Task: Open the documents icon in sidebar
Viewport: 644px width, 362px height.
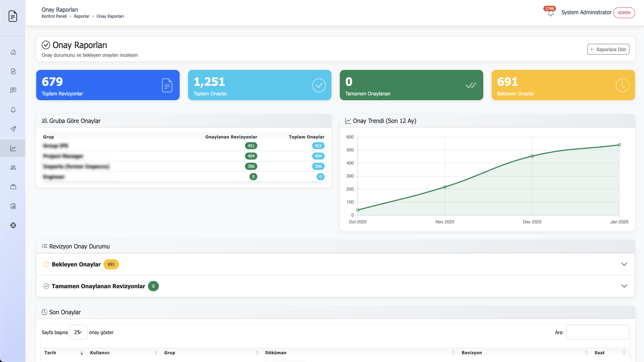Action: click(13, 71)
